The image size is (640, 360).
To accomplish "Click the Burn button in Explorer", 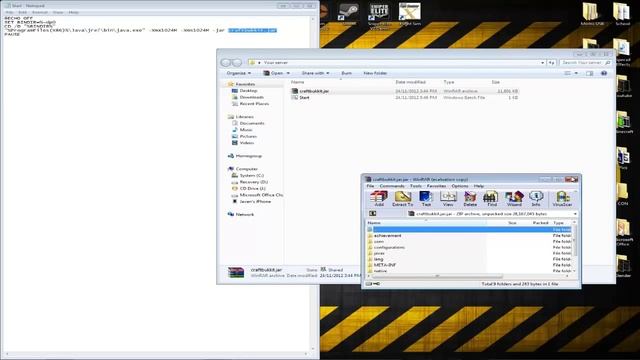I will point(347,73).
